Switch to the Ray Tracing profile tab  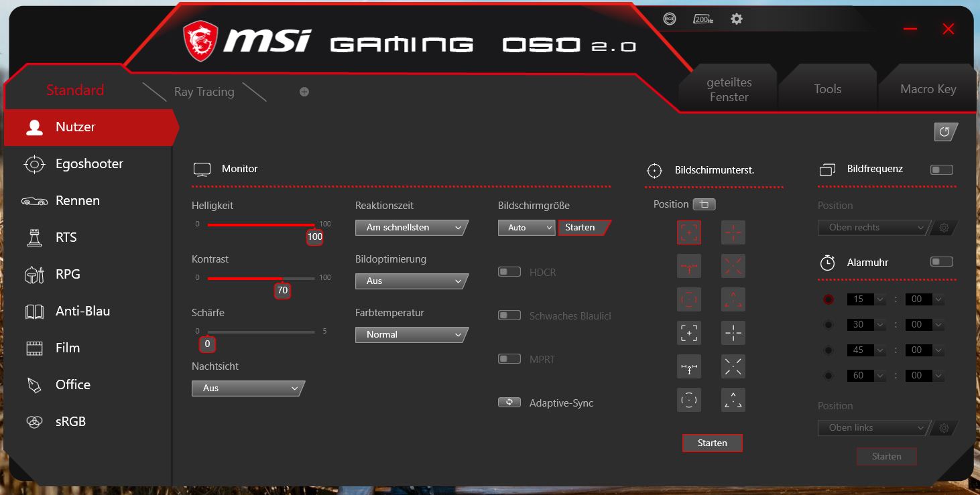click(x=204, y=92)
